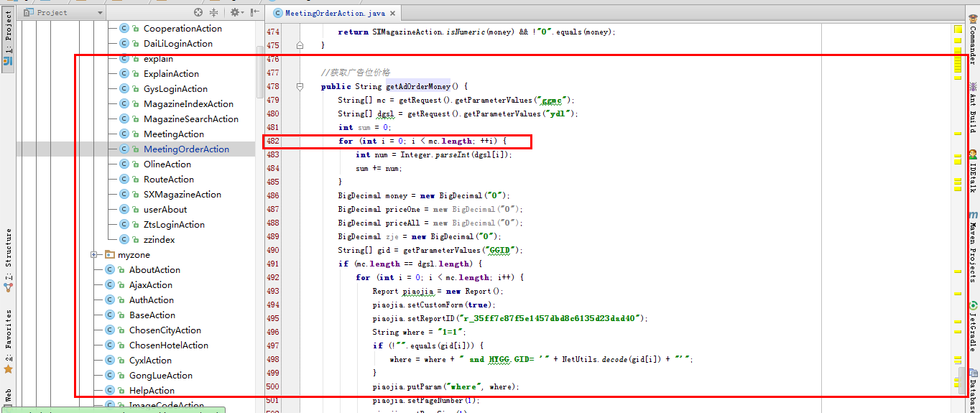
Task: Open the Ant Build side panel
Action: coord(973,106)
